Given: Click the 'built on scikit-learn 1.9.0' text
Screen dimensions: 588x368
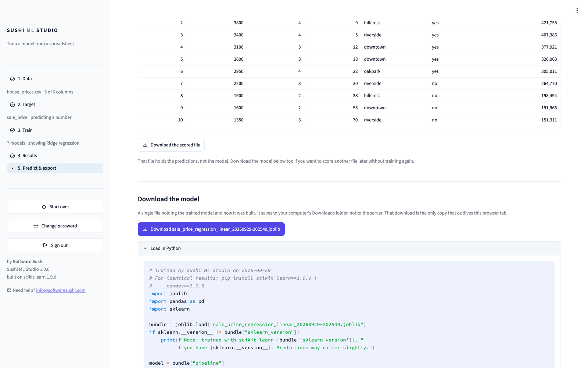Looking at the screenshot, I should [x=32, y=277].
